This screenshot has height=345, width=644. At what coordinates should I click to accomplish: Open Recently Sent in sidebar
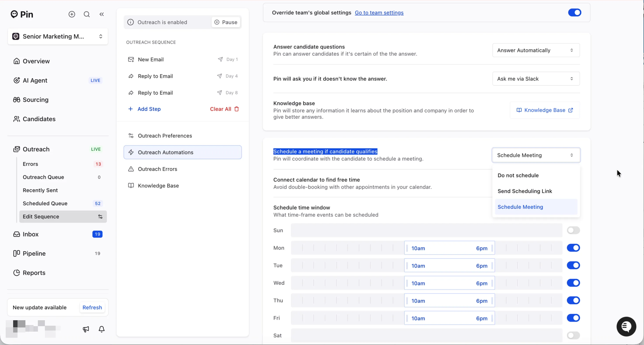[x=63, y=190]
